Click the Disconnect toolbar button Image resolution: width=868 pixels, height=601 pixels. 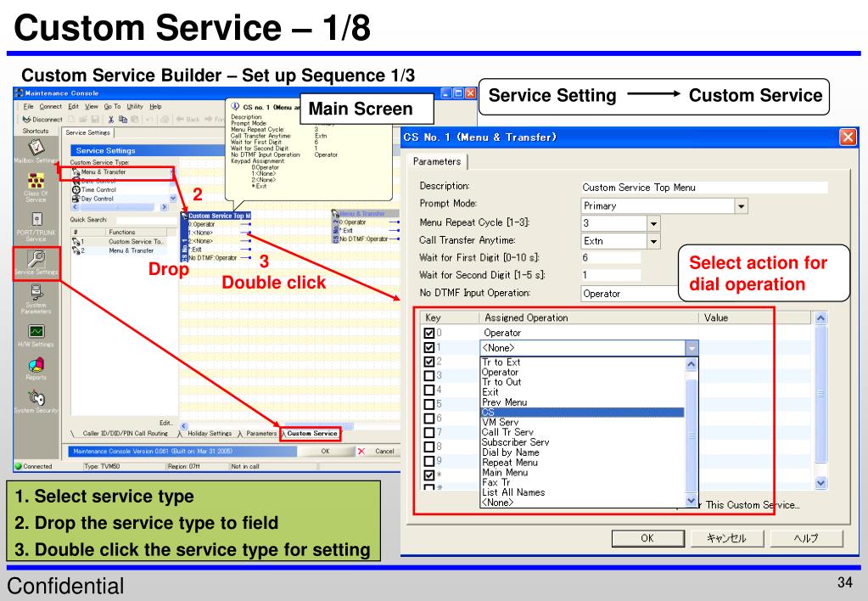point(42,119)
